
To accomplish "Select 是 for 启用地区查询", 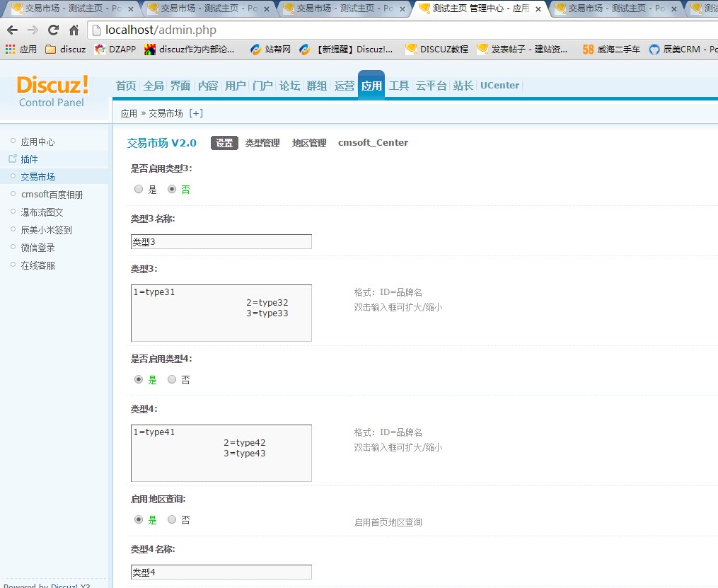I will click(x=138, y=519).
